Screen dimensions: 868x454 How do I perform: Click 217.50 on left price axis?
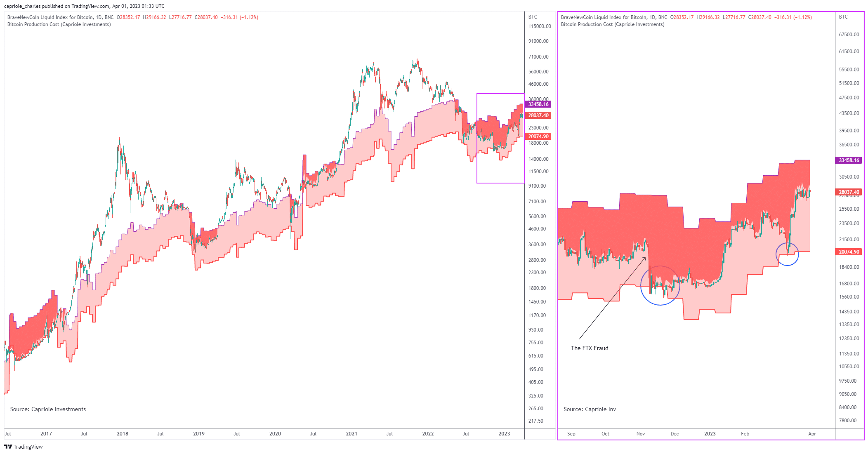pyautogui.click(x=536, y=421)
